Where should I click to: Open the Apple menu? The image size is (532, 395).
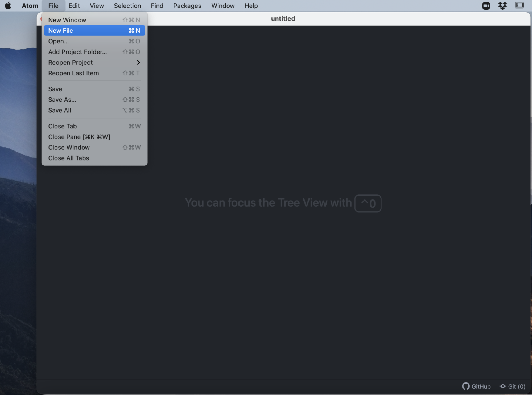coord(8,6)
